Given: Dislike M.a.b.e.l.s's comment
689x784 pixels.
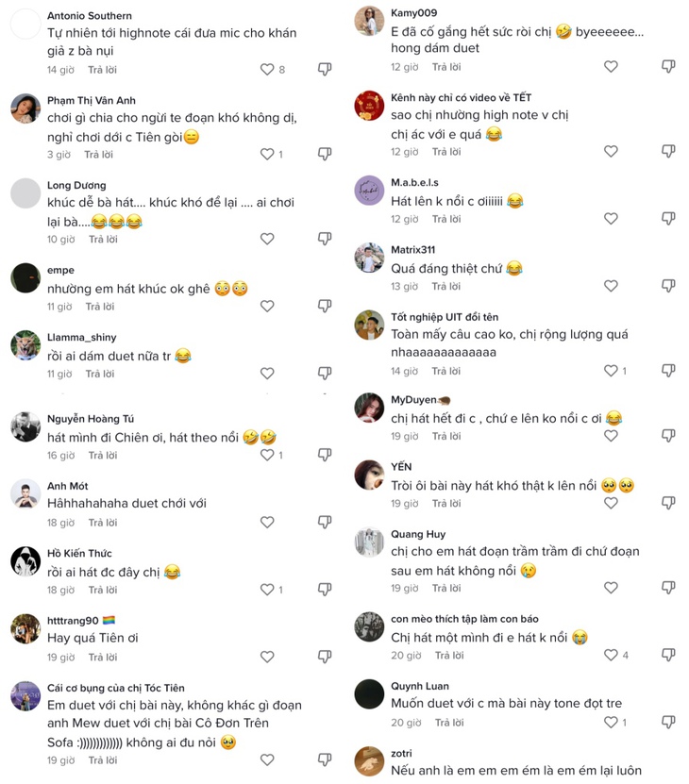Looking at the screenshot, I should click(668, 219).
